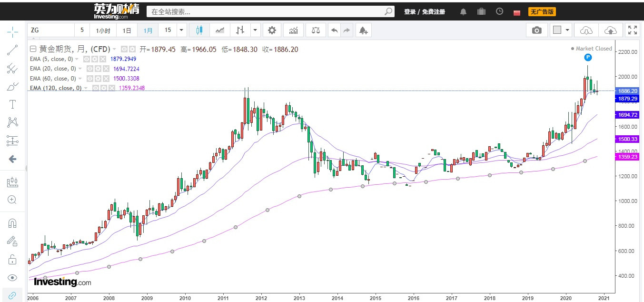This screenshot has height=302, width=644.
Task: Click the 登录 / 免费注册 link
Action: [x=424, y=11]
